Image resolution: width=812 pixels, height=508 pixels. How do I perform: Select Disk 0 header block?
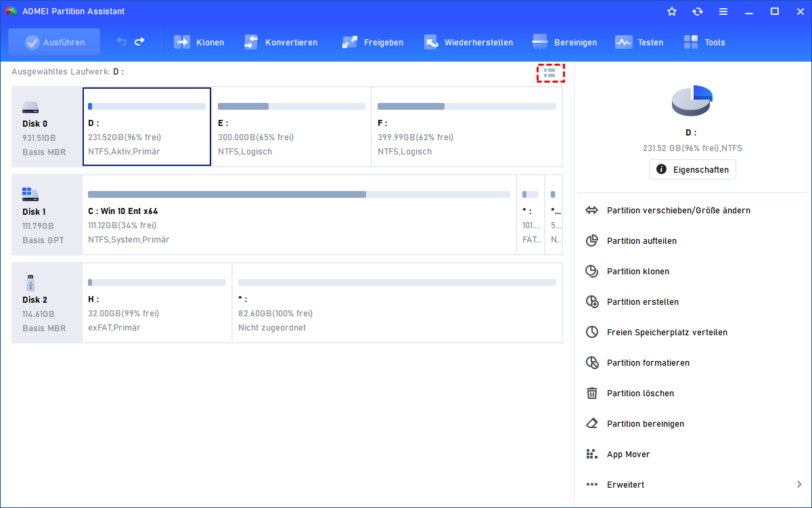click(x=47, y=127)
